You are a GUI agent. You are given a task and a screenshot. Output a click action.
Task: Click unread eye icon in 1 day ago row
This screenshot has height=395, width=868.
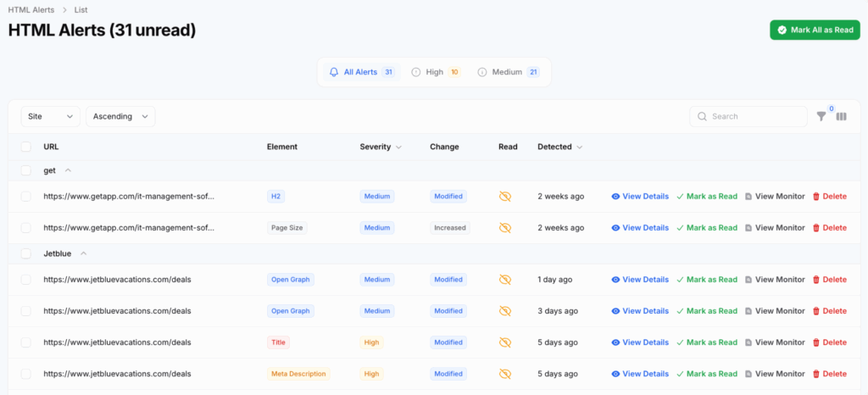504,280
